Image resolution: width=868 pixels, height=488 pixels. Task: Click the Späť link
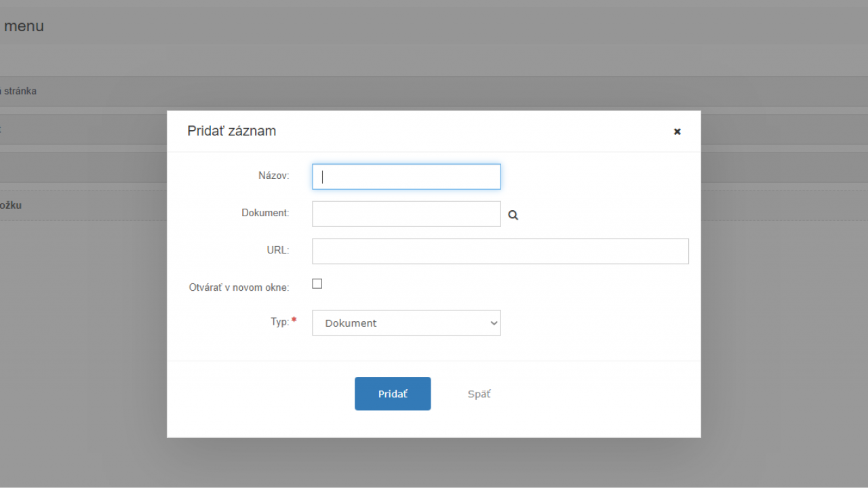[479, 394]
